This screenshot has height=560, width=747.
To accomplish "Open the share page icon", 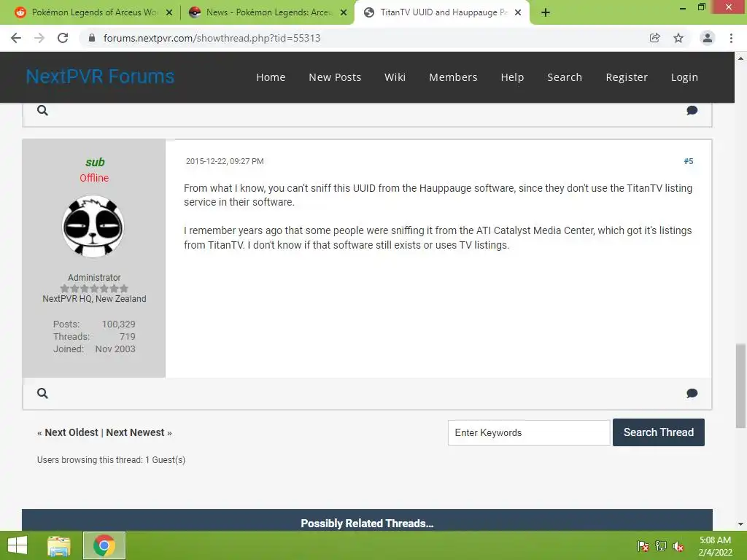I will point(654,38).
